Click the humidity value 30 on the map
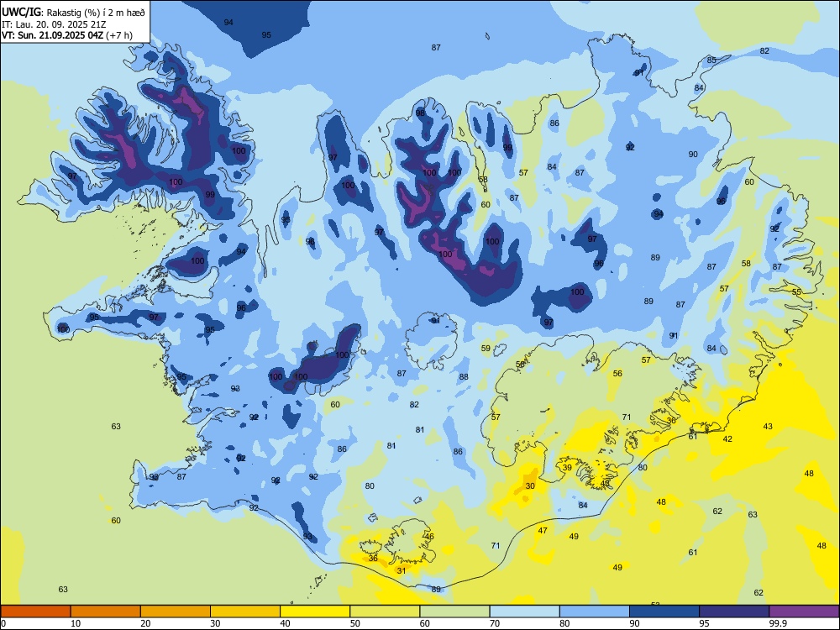The image size is (840, 630). [530, 486]
